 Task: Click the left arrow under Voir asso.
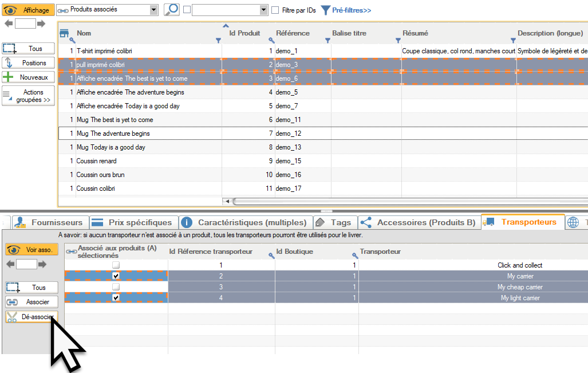pos(10,264)
